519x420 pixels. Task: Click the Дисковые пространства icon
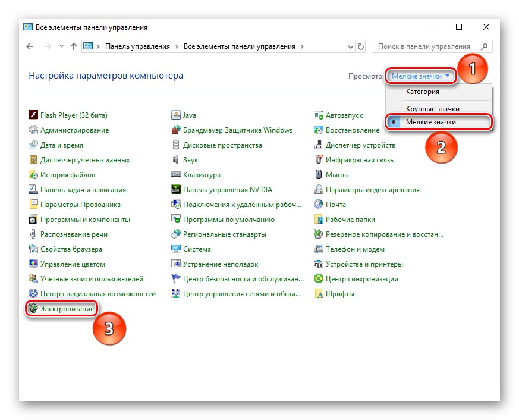(176, 145)
